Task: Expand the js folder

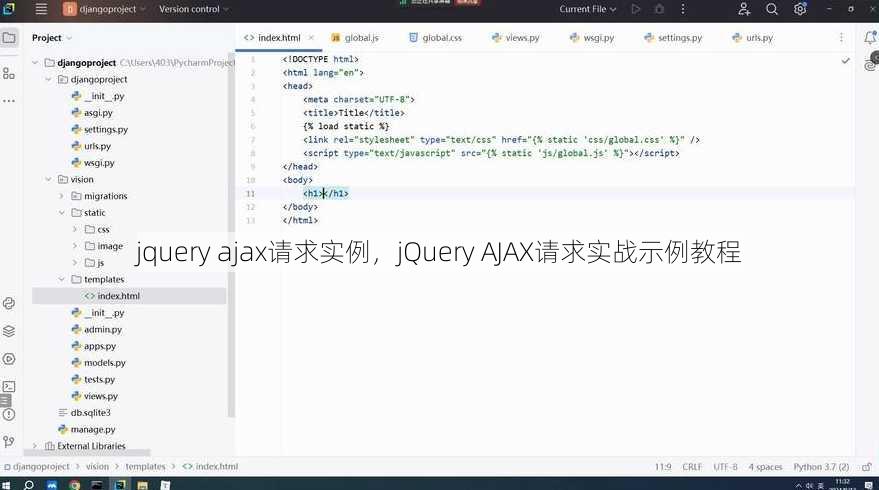Action: pos(75,262)
